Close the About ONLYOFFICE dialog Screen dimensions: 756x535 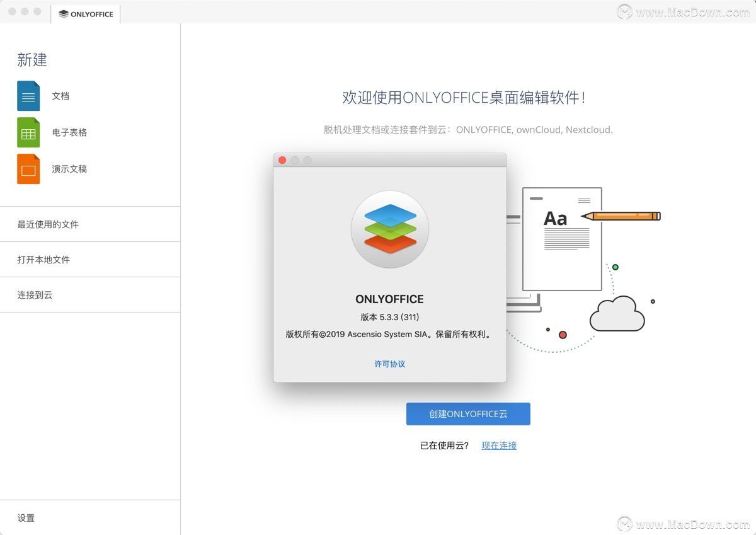pos(282,160)
